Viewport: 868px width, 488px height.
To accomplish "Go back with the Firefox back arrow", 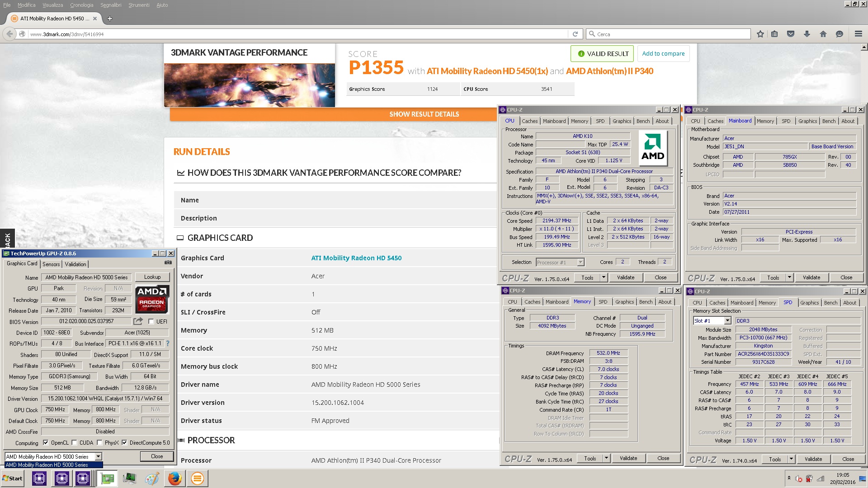I will click(x=9, y=34).
